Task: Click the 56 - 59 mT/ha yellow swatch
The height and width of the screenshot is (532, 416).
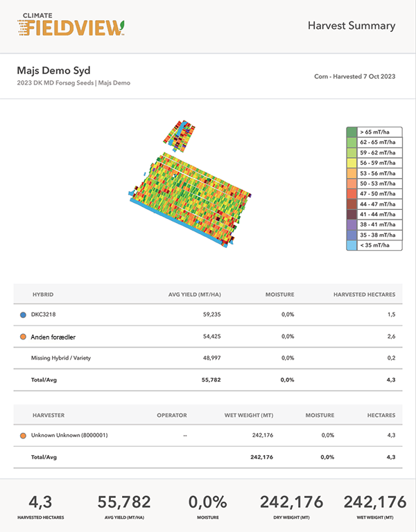Action: [352, 163]
